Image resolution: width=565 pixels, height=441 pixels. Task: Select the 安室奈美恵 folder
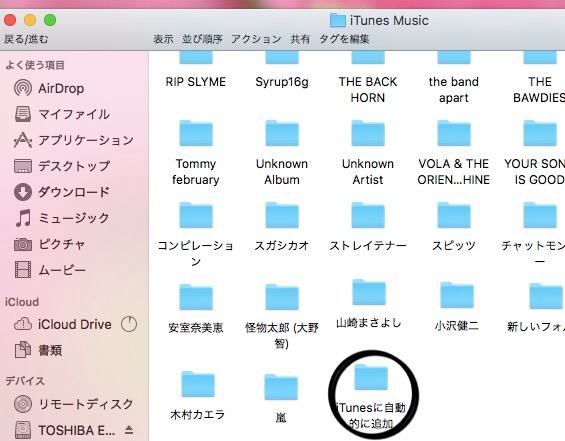pyautogui.click(x=196, y=297)
